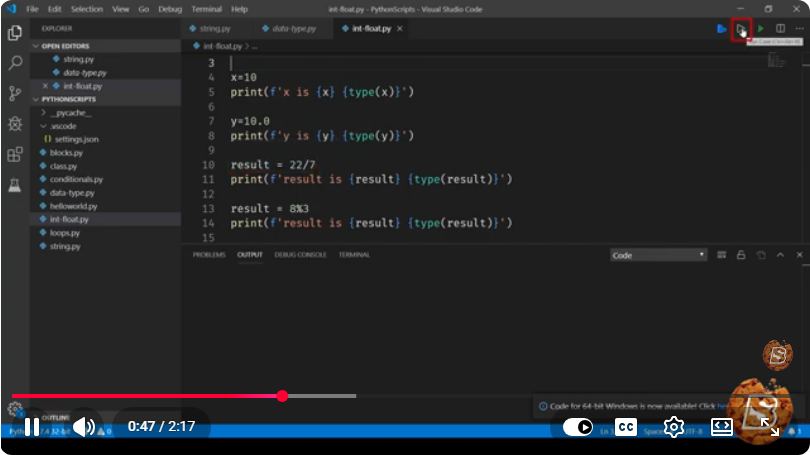Toggle the video autoplay switch
810x455 pixels.
click(578, 427)
